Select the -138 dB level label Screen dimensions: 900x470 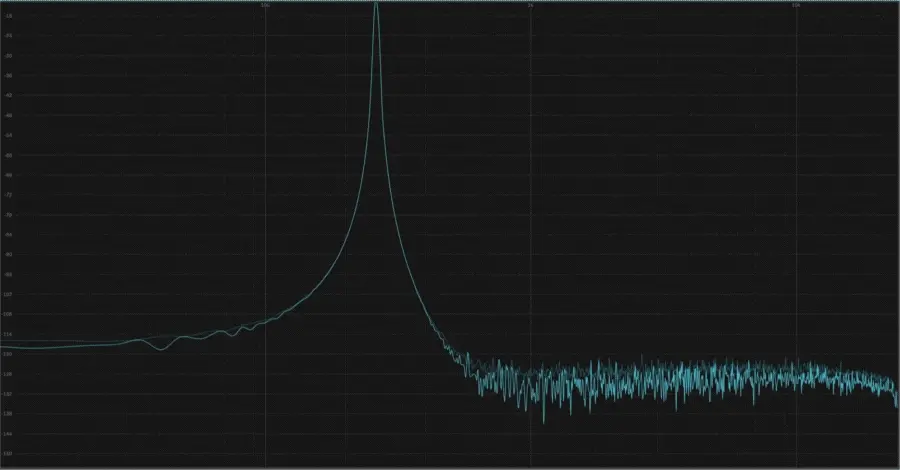[x=8, y=413]
